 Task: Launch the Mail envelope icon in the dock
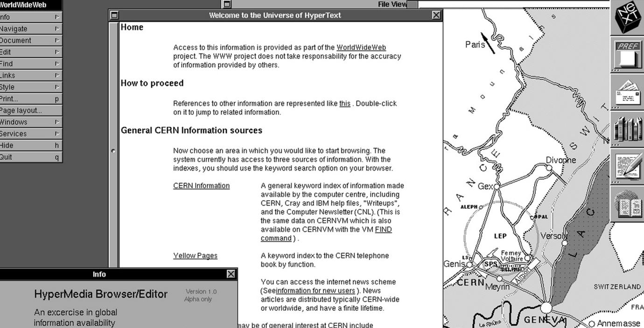click(627, 92)
